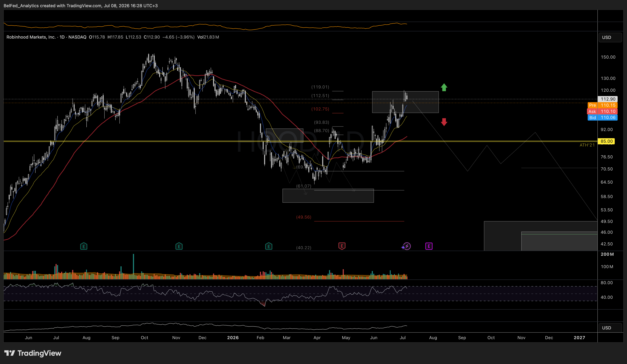This screenshot has width=627, height=364.
Task: Click the 70.50 price axis label
Action: (x=607, y=169)
